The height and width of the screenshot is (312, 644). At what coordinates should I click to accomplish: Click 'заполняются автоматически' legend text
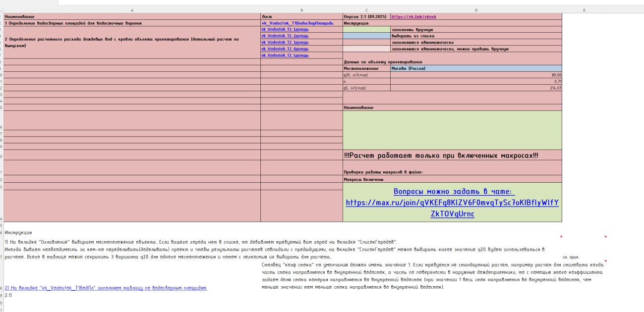click(x=422, y=43)
